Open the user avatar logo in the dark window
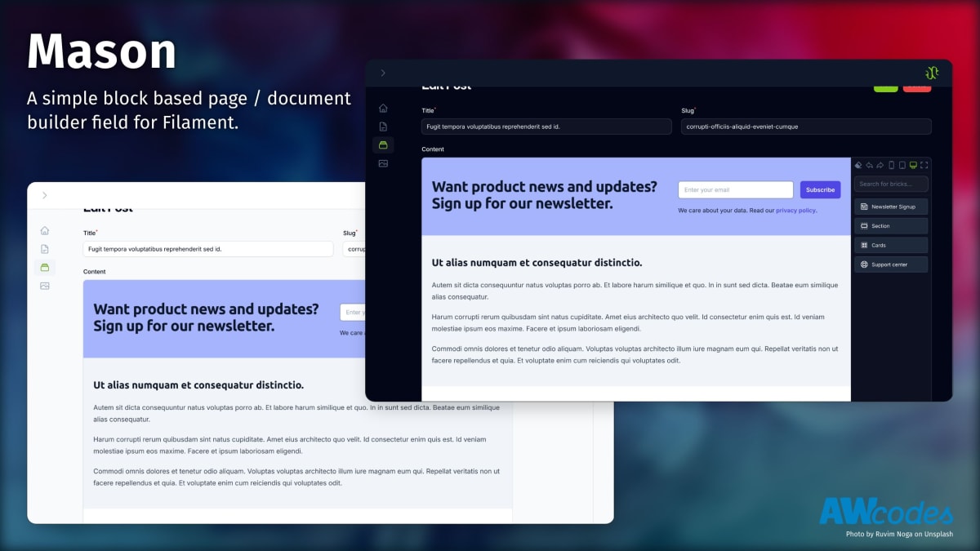Screen dimensions: 980x551 coord(932,73)
